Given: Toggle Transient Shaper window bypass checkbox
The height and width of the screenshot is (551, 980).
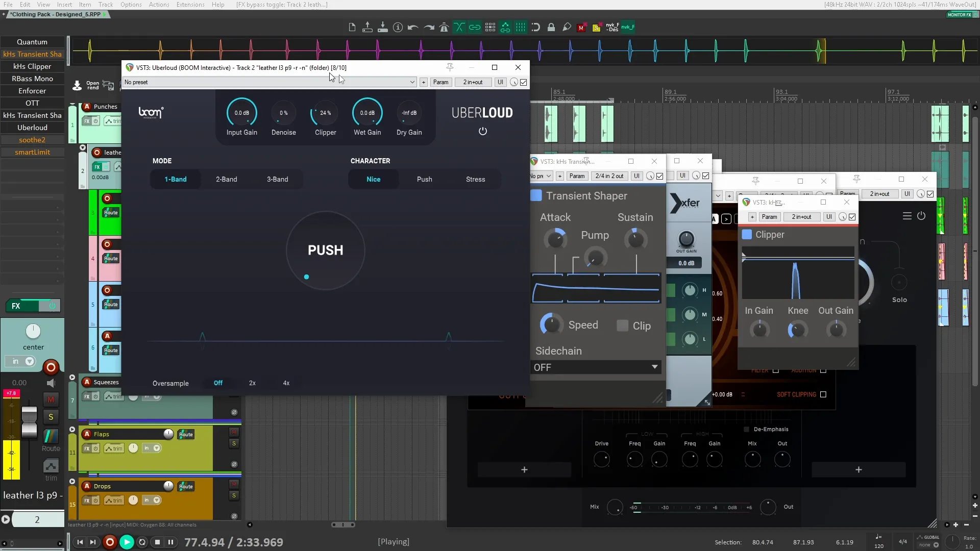Looking at the screenshot, I should [660, 176].
